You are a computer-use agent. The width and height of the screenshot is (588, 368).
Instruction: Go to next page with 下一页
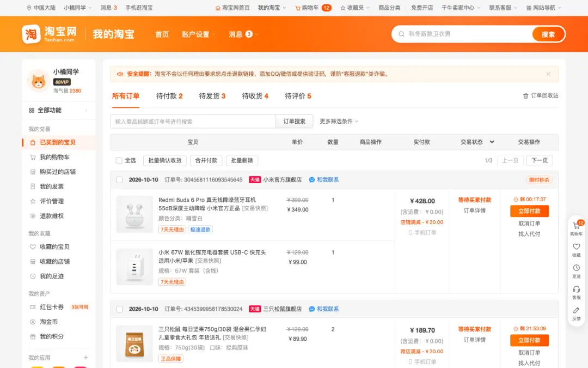click(540, 160)
